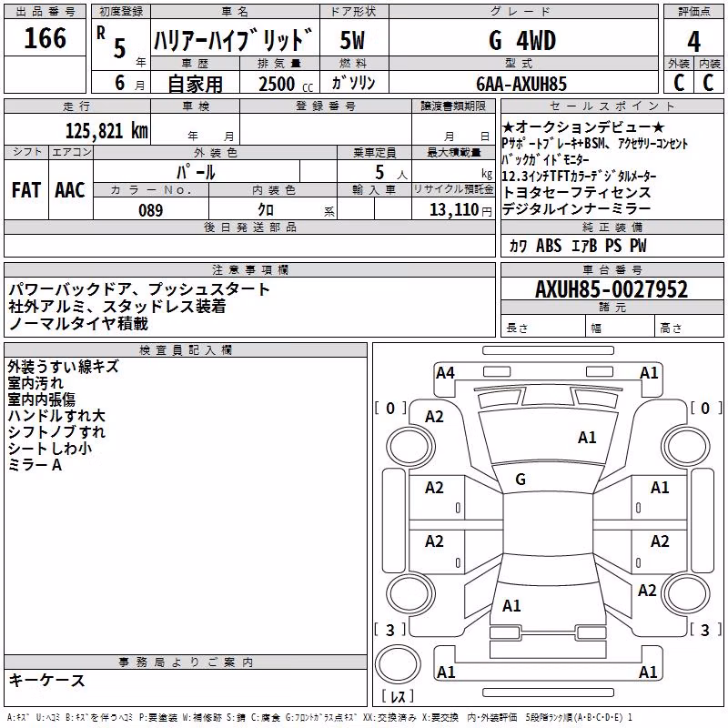This screenshot has height=728, width=728.
Task: Click the office notice キーケース
Action: 47,680
